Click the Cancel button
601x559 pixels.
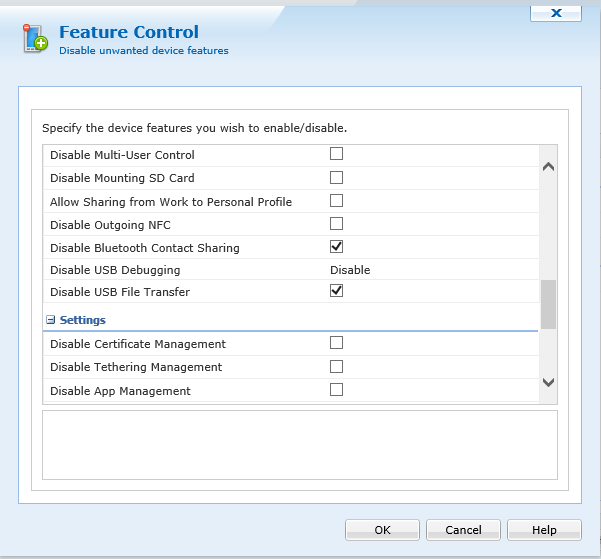pyautogui.click(x=463, y=530)
